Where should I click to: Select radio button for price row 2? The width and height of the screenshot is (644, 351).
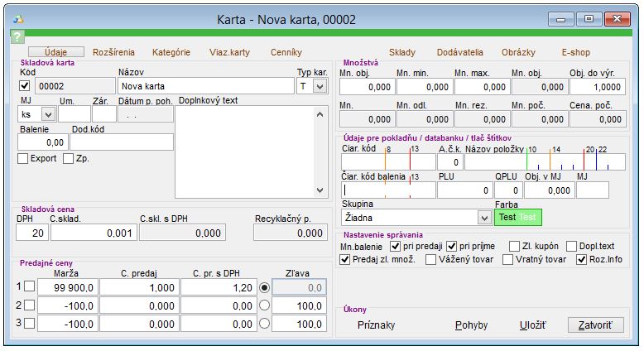[265, 305]
